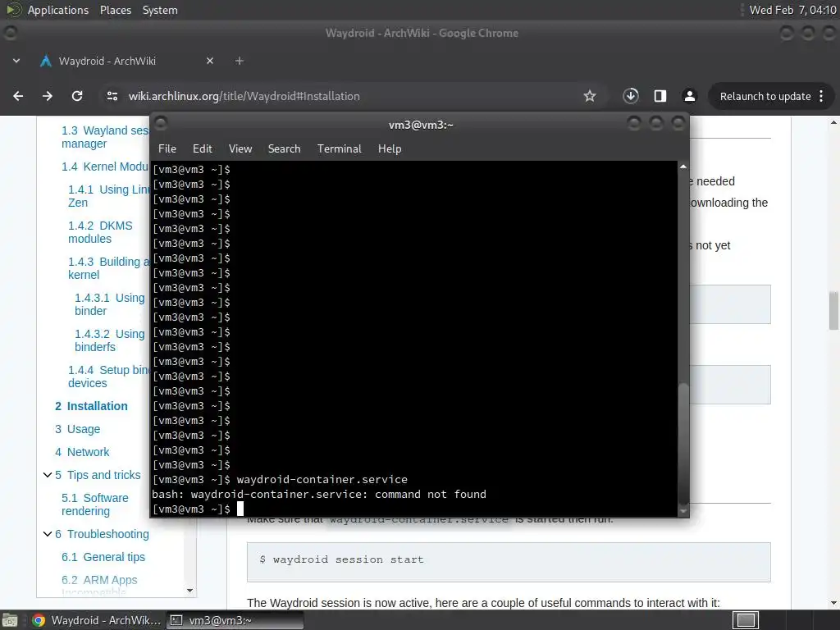Image resolution: width=840 pixels, height=630 pixels.
Task: Open the terminal Help menu
Action: tap(390, 149)
